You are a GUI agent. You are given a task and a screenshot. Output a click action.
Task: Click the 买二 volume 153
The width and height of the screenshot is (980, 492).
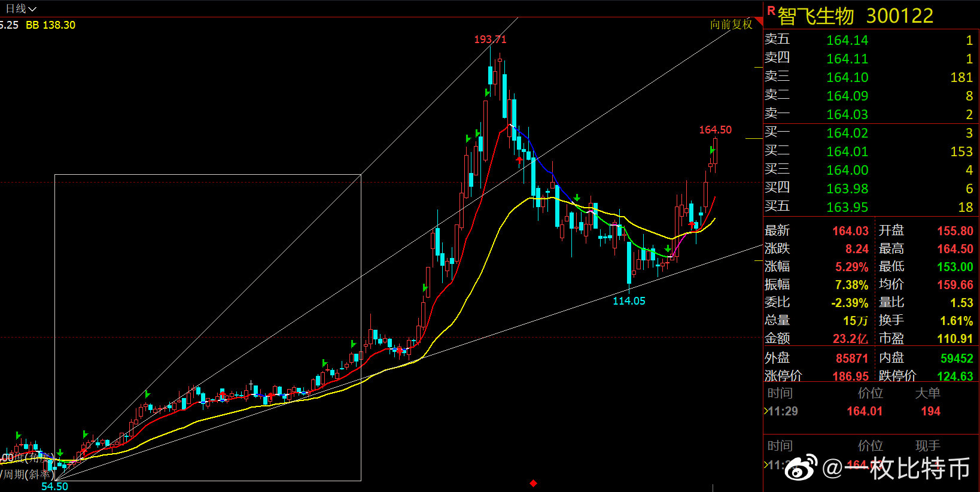961,151
